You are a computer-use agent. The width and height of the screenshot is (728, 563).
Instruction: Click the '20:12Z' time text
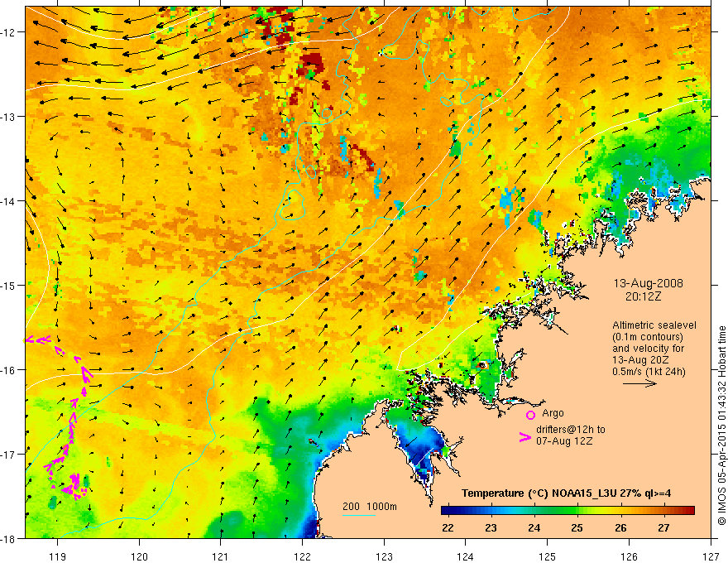tap(643, 296)
